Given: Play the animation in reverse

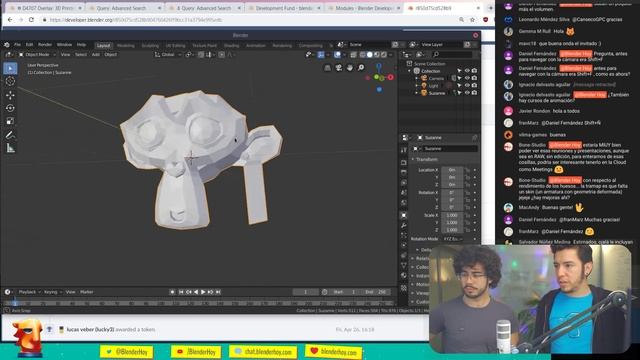Looking at the screenshot, I should click(x=196, y=292).
